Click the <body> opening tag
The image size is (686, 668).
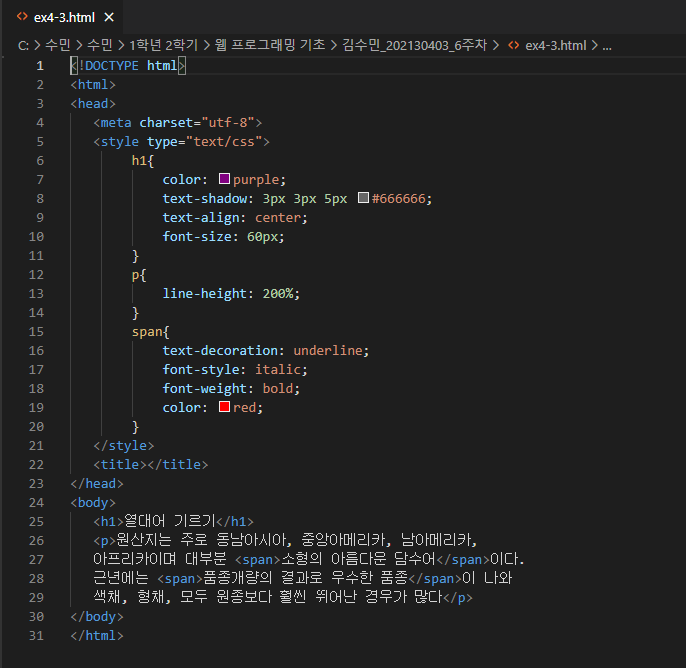pyautogui.click(x=93, y=503)
